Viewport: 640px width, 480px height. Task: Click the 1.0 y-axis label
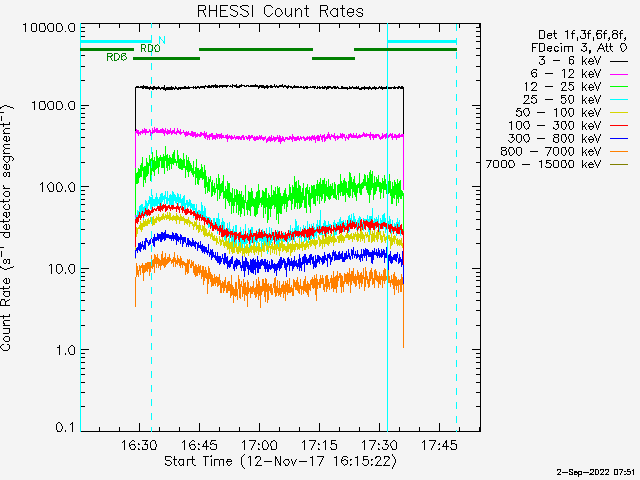click(x=66, y=351)
